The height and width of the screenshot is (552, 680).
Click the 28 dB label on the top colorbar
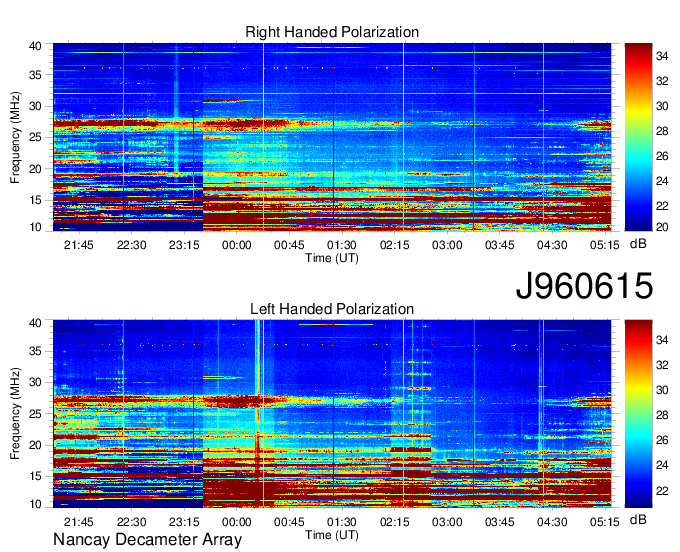pyautogui.click(x=662, y=131)
